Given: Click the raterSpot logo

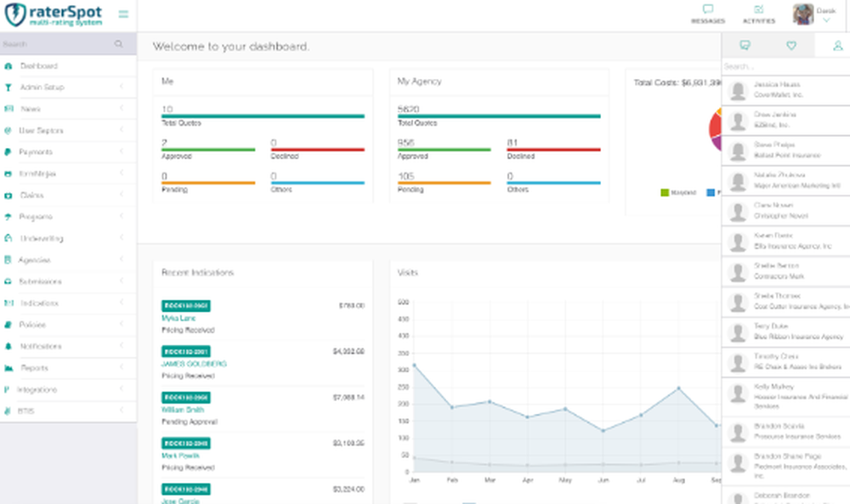Looking at the screenshot, I should point(53,14).
